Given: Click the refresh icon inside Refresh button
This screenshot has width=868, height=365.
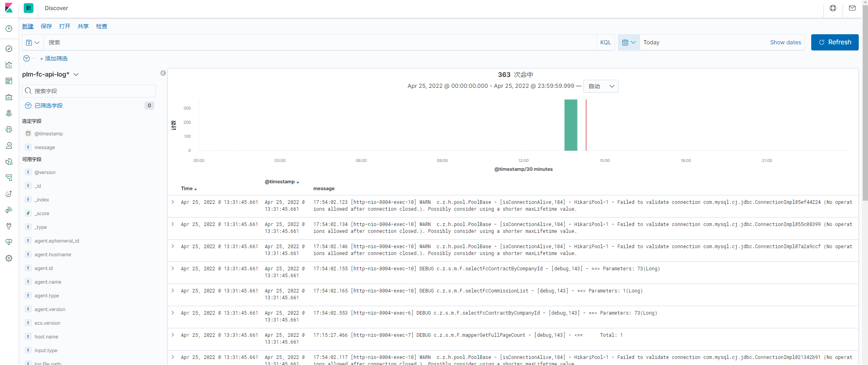Looking at the screenshot, I should (x=822, y=42).
